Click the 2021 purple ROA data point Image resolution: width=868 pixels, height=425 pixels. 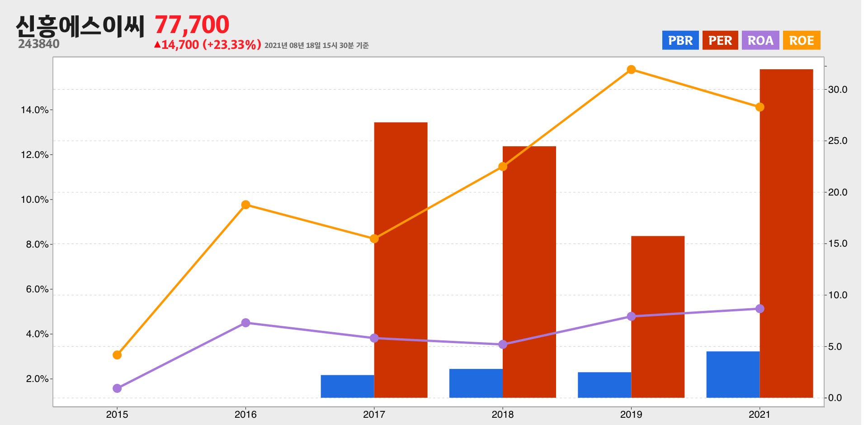pyautogui.click(x=760, y=309)
